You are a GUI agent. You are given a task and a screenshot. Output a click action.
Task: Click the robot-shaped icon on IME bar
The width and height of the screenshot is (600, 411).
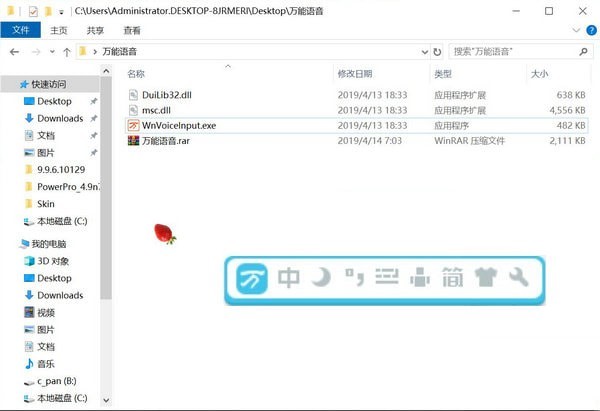tap(420, 279)
